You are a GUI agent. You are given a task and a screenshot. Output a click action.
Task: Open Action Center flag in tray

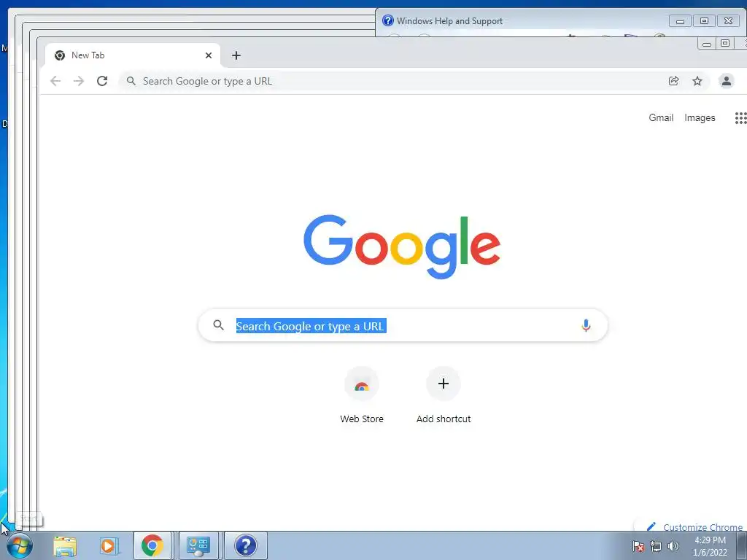pos(638,546)
